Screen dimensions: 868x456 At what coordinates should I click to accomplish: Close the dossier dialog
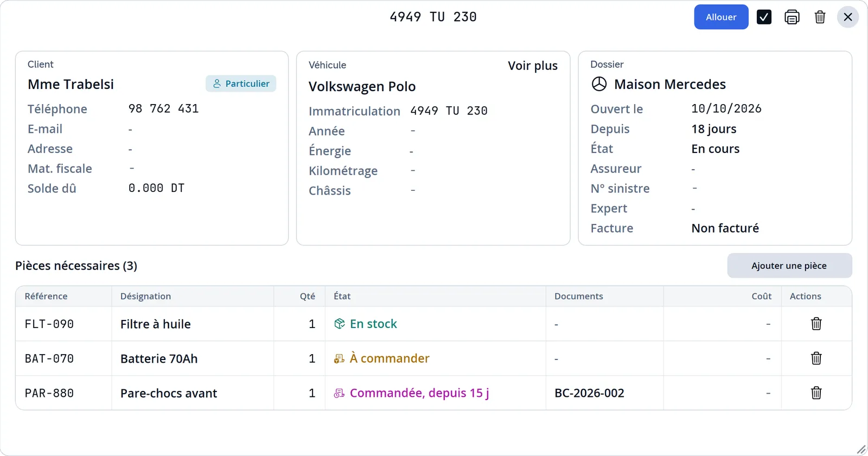click(848, 17)
